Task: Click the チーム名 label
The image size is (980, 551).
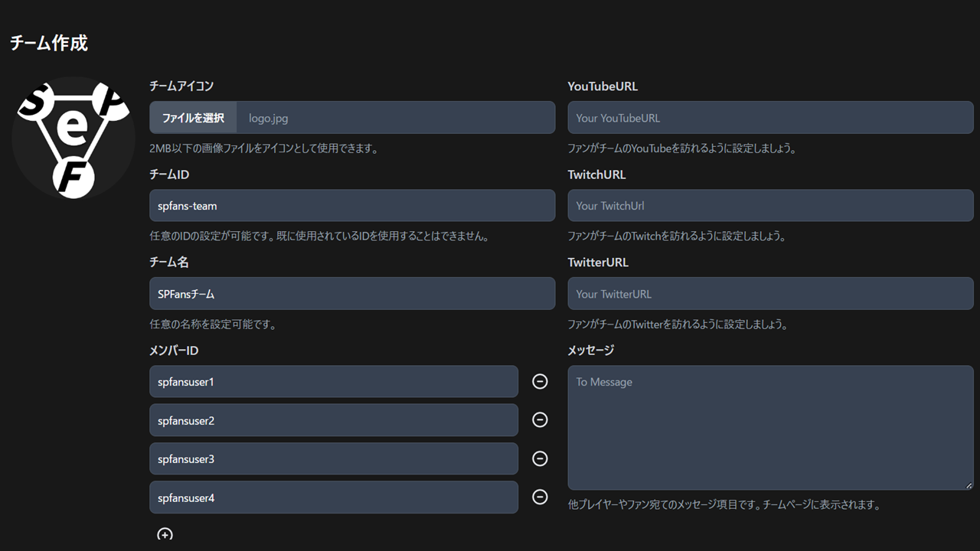Action: [169, 262]
